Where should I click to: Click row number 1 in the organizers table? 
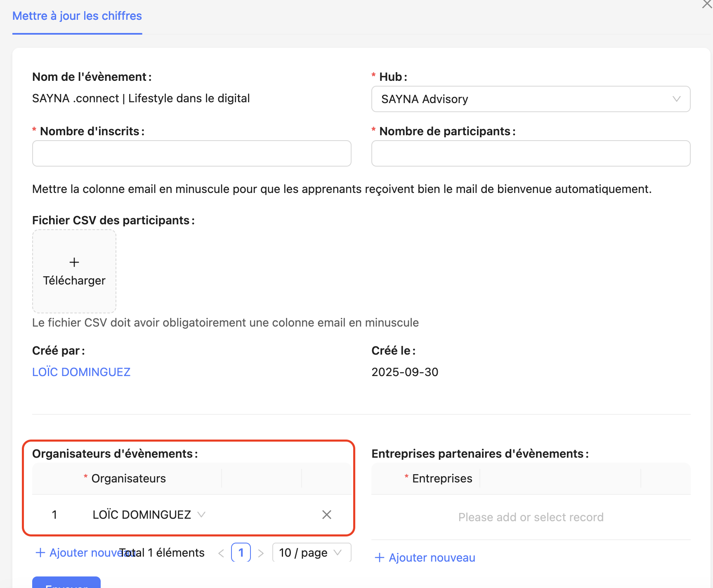click(54, 515)
